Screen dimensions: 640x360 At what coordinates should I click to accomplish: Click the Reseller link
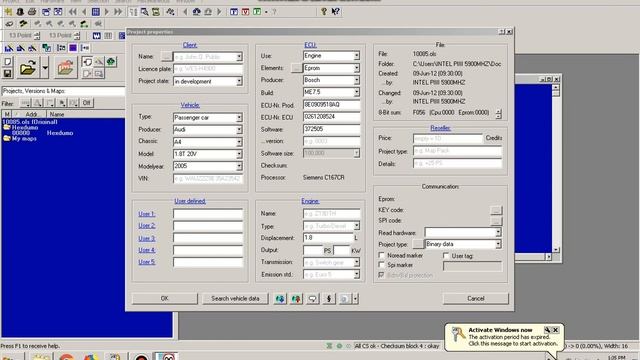point(440,128)
